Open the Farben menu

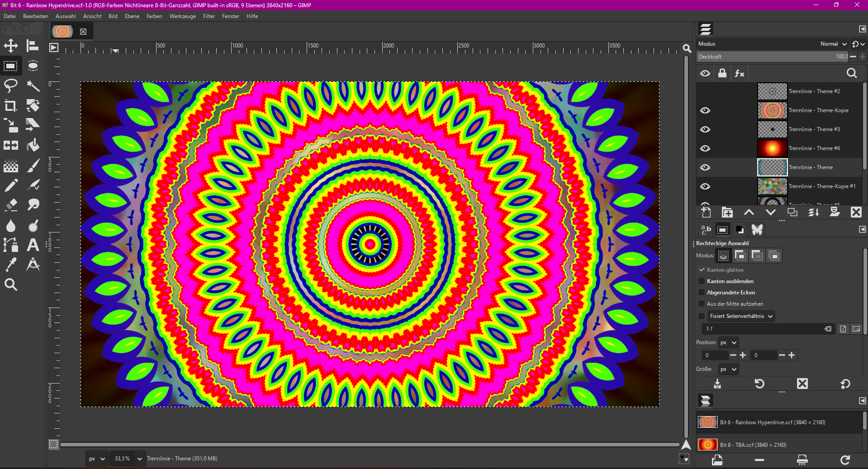pyautogui.click(x=154, y=16)
